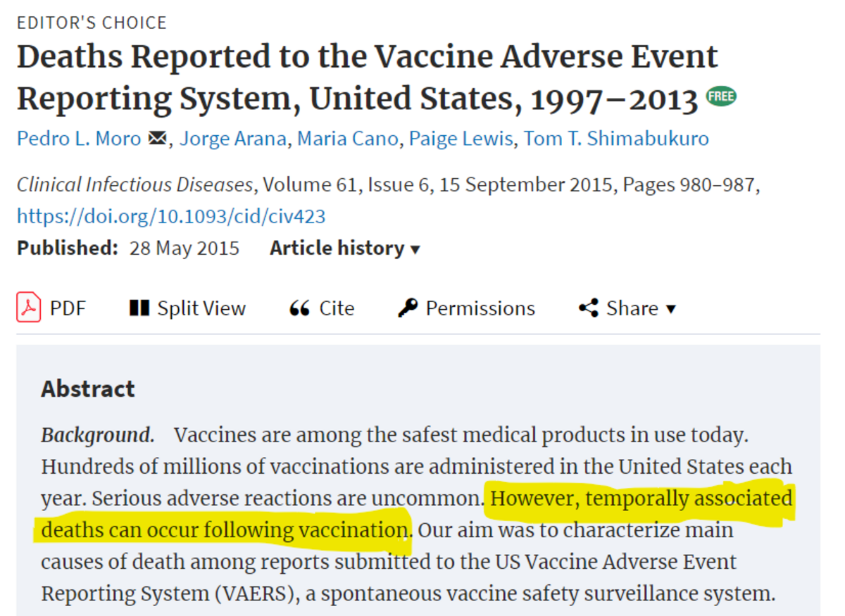Click the Split View columns icon
Image resolution: width=845 pixels, height=616 pixels.
click(139, 308)
